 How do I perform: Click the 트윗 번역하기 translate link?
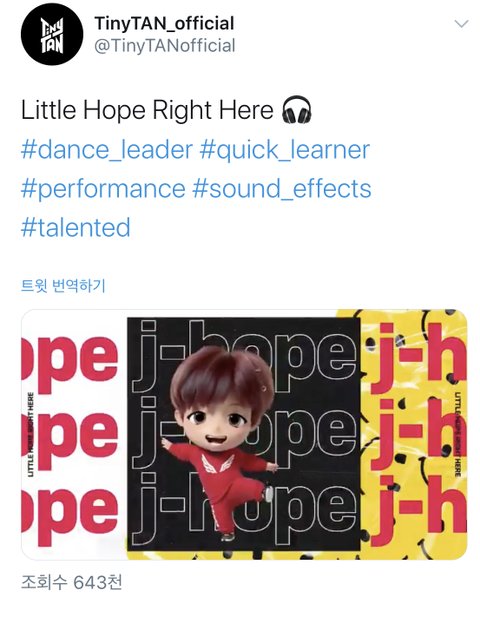tap(63, 286)
